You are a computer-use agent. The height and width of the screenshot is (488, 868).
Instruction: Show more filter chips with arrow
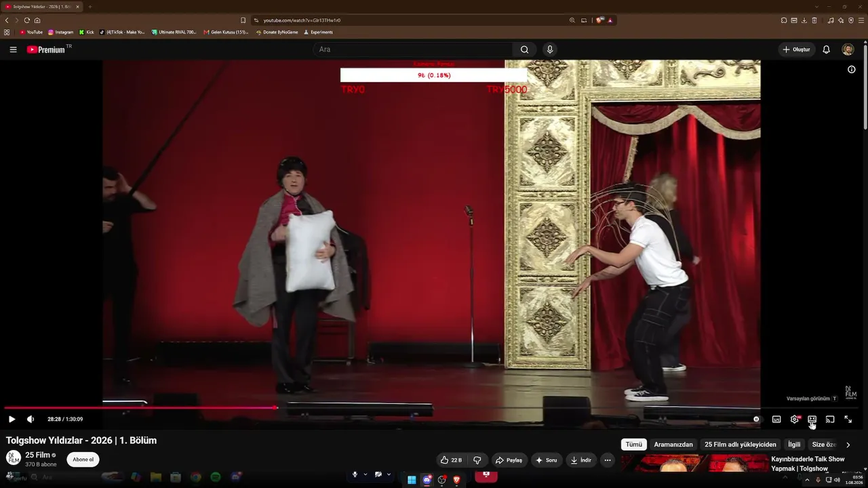848,445
